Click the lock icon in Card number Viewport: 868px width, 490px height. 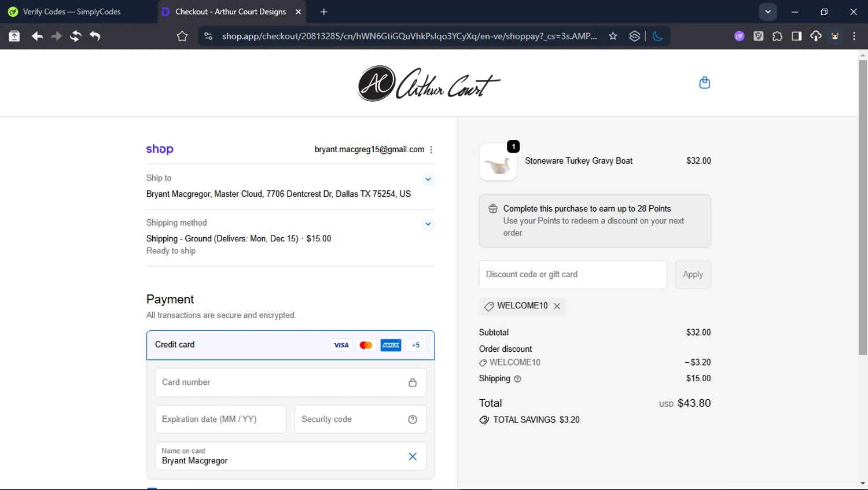click(413, 382)
